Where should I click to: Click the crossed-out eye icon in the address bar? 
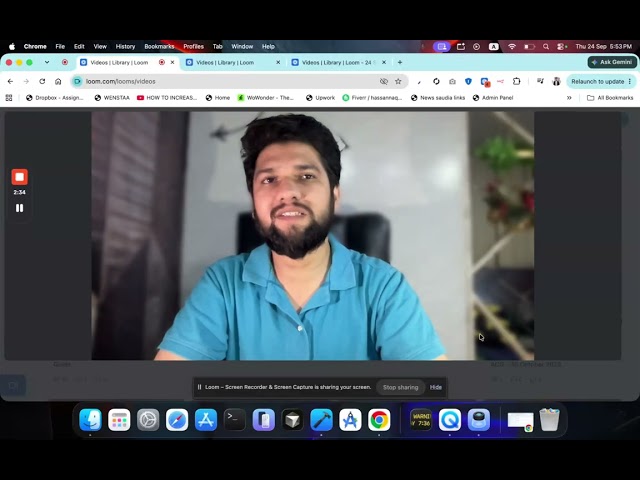[383, 82]
